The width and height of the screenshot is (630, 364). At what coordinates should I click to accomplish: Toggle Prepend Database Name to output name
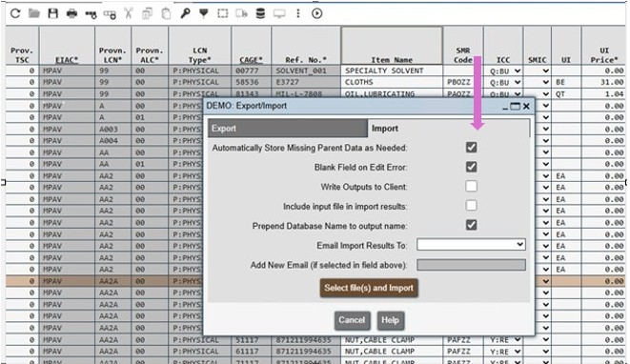[x=471, y=225]
